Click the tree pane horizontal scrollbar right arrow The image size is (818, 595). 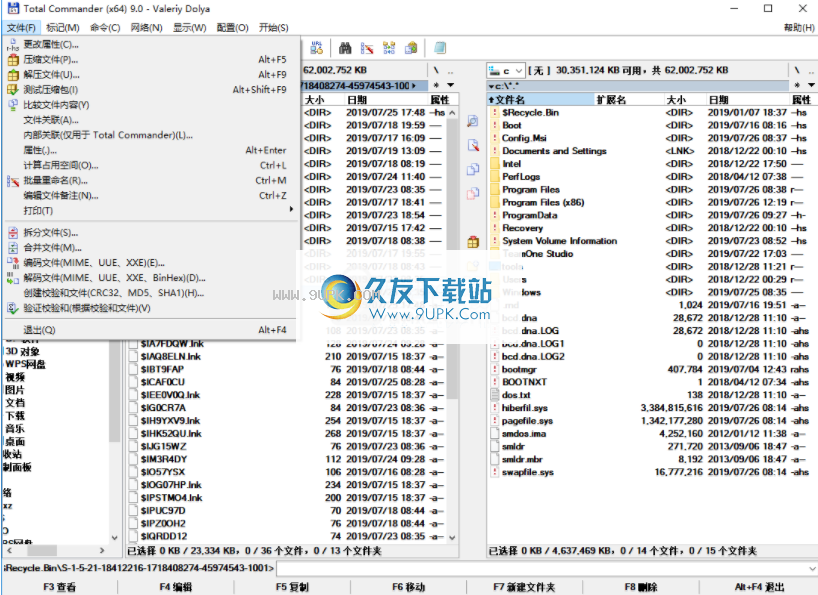pos(102,550)
